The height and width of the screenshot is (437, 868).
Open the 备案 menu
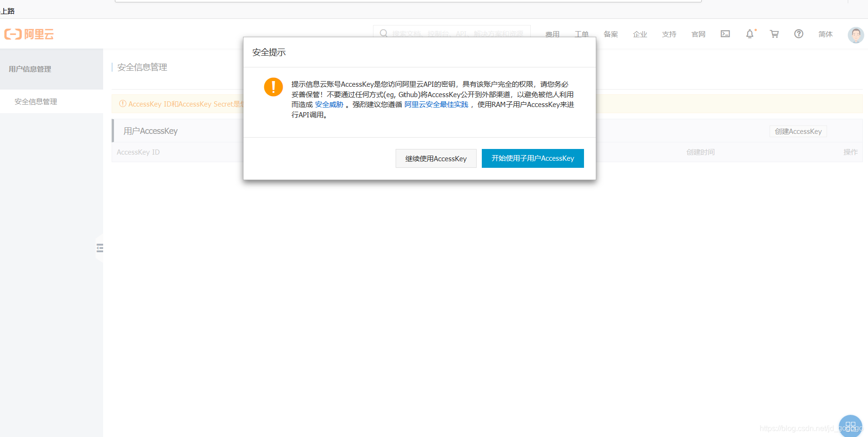coord(611,34)
